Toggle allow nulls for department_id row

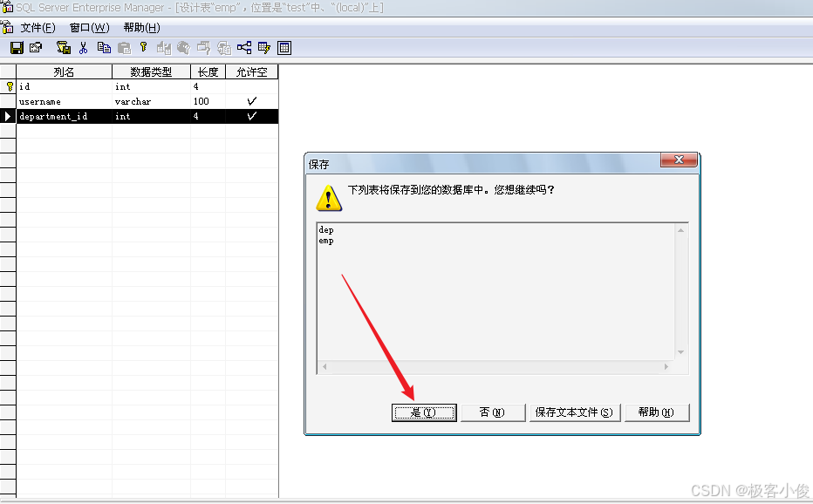point(252,116)
